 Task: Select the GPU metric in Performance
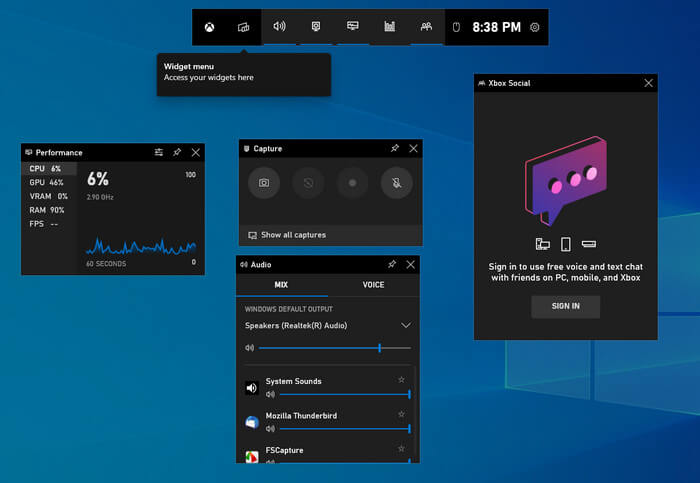click(x=47, y=183)
